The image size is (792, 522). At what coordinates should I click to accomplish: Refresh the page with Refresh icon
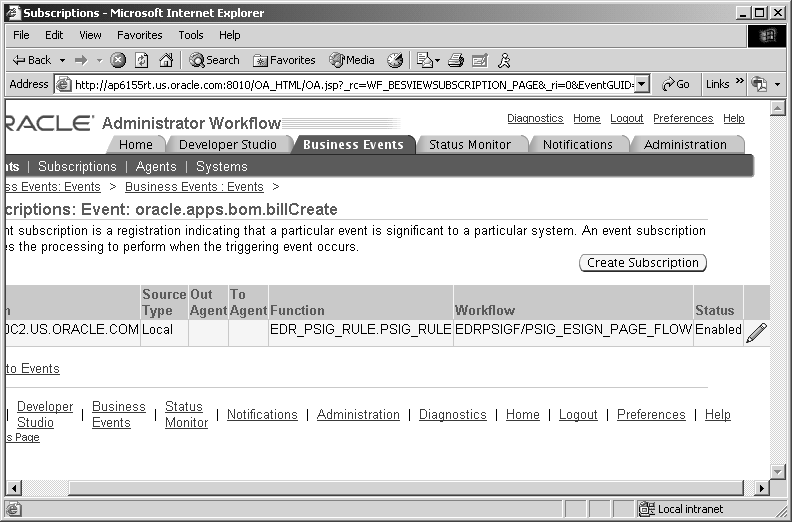141,60
